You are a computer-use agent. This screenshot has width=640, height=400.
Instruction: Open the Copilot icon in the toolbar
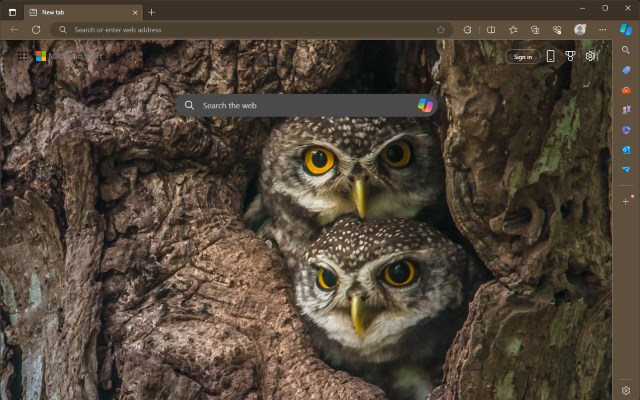pos(626,29)
